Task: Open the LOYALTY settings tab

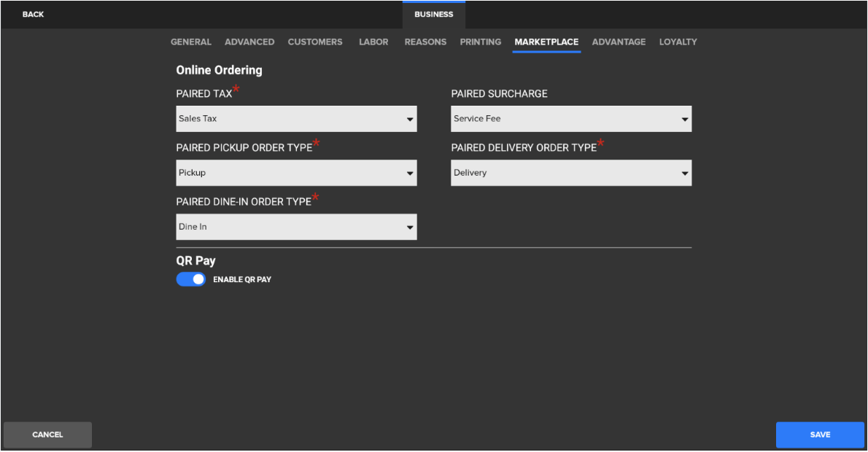Action: 678,42
